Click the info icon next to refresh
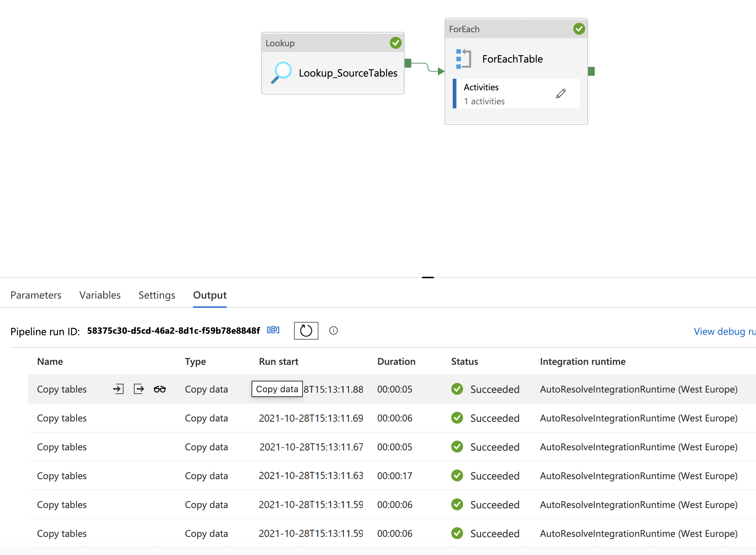756x555 pixels. (x=333, y=330)
